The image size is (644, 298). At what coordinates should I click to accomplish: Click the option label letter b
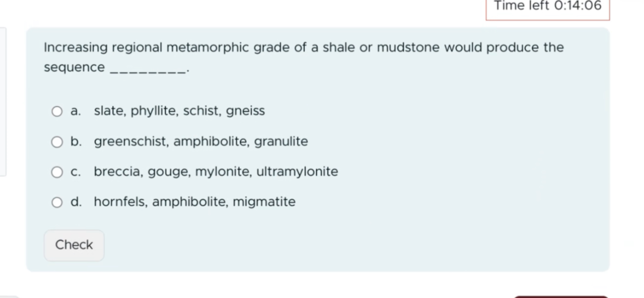tap(76, 141)
